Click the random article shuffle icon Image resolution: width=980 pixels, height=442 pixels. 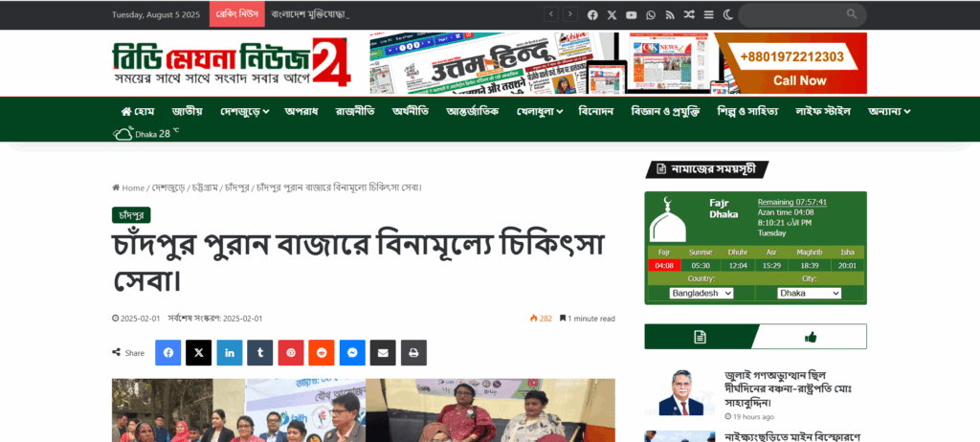(x=689, y=15)
